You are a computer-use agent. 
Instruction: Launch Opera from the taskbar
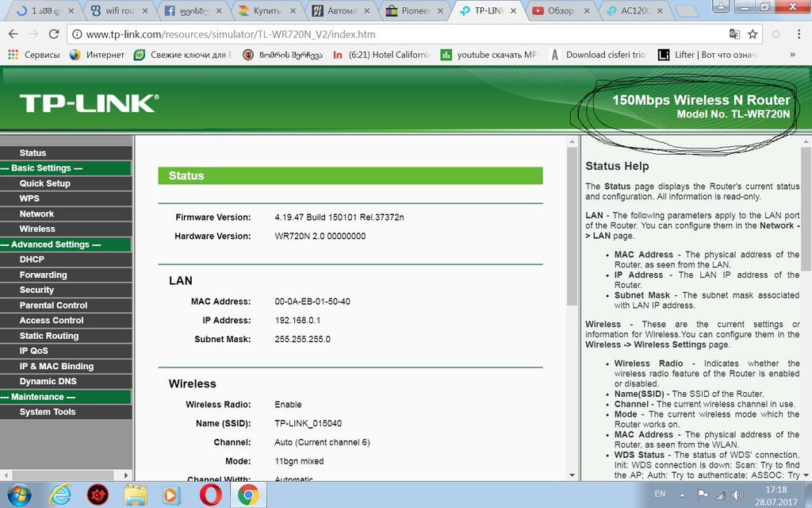point(210,495)
